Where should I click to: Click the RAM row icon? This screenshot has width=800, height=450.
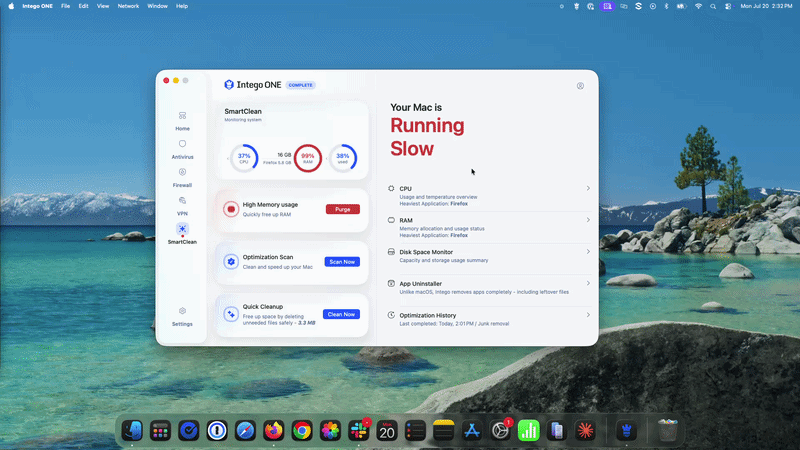pos(391,220)
